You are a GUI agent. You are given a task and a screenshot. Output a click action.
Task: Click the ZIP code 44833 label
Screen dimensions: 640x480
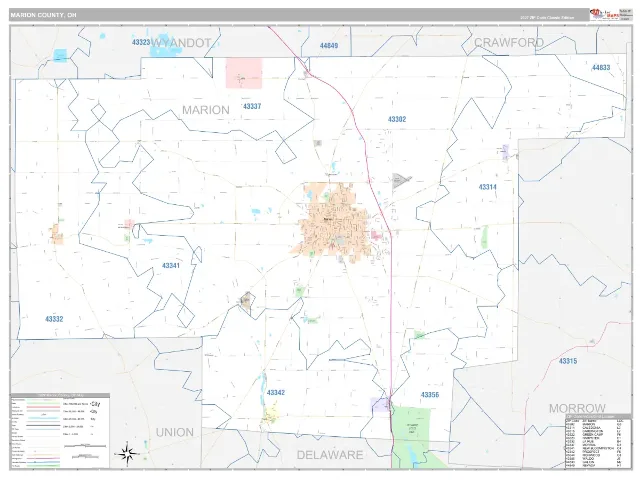[x=601, y=67]
